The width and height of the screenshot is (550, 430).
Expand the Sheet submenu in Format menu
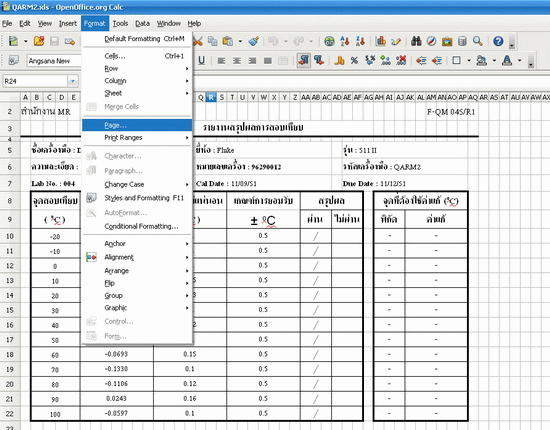click(137, 93)
